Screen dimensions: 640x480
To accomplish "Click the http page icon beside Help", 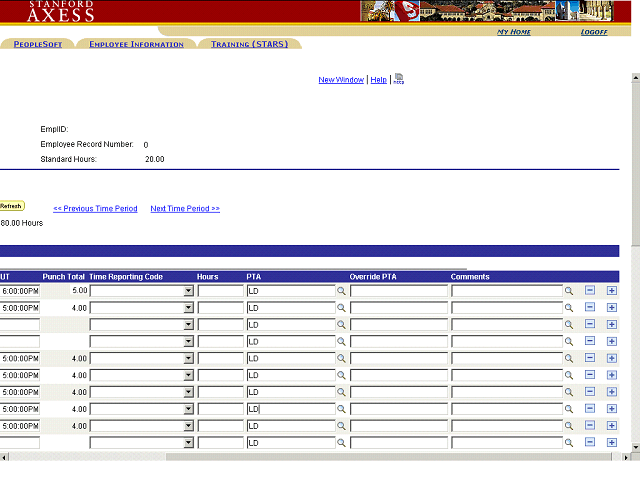I will pyautogui.click(x=399, y=79).
